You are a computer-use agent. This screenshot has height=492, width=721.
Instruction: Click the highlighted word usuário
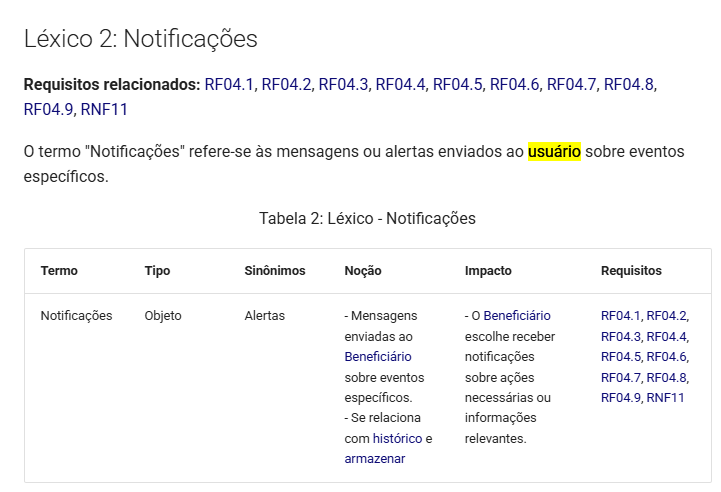point(554,151)
